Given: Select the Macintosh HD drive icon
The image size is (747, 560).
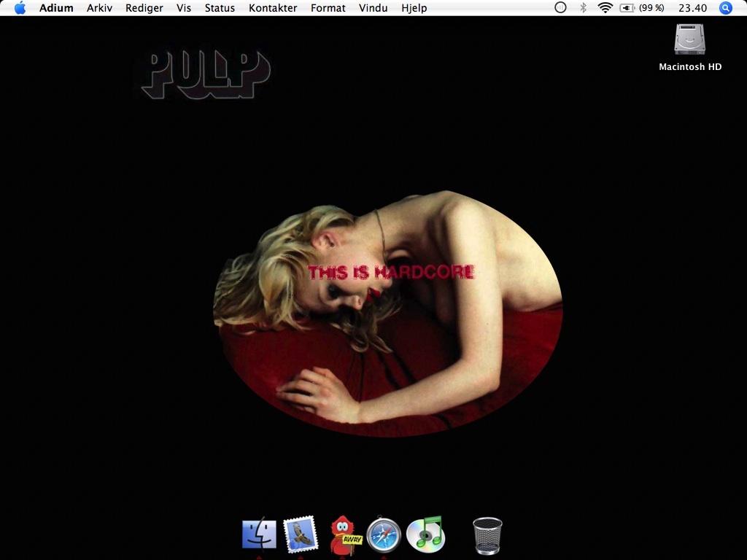Looking at the screenshot, I should 689,39.
